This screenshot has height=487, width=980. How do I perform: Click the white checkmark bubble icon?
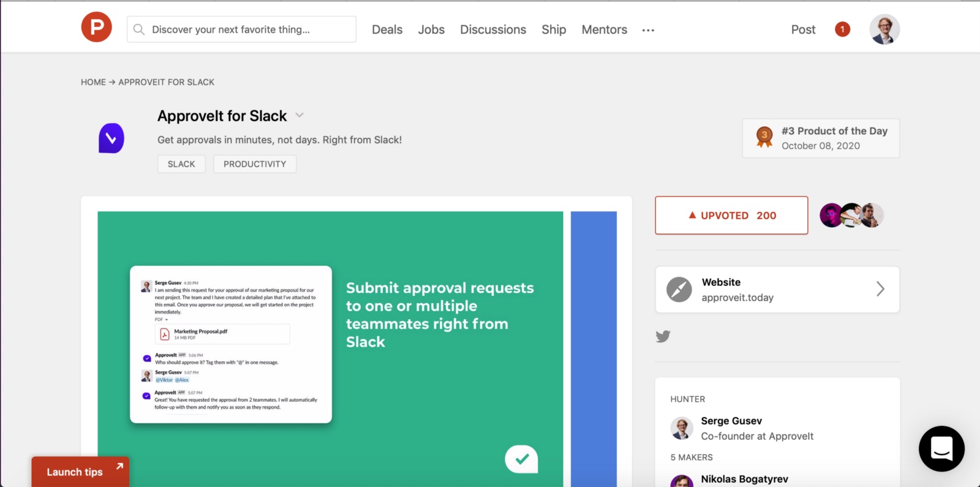521,459
